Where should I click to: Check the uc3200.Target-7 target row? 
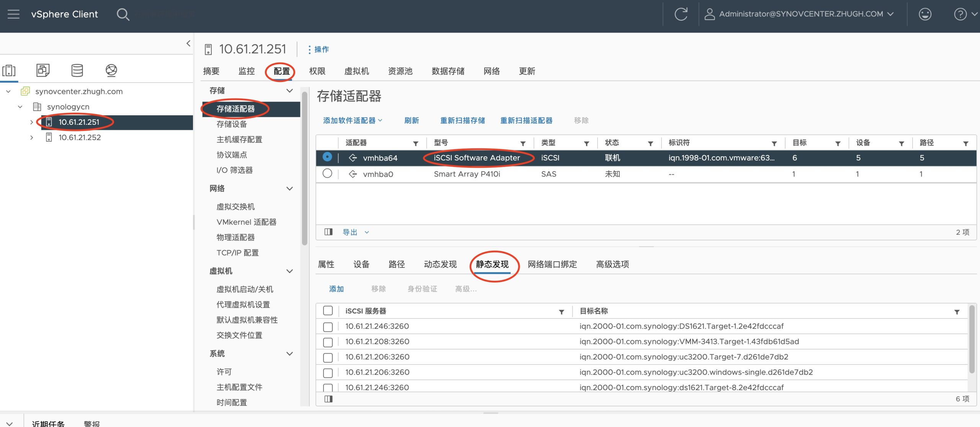(328, 357)
